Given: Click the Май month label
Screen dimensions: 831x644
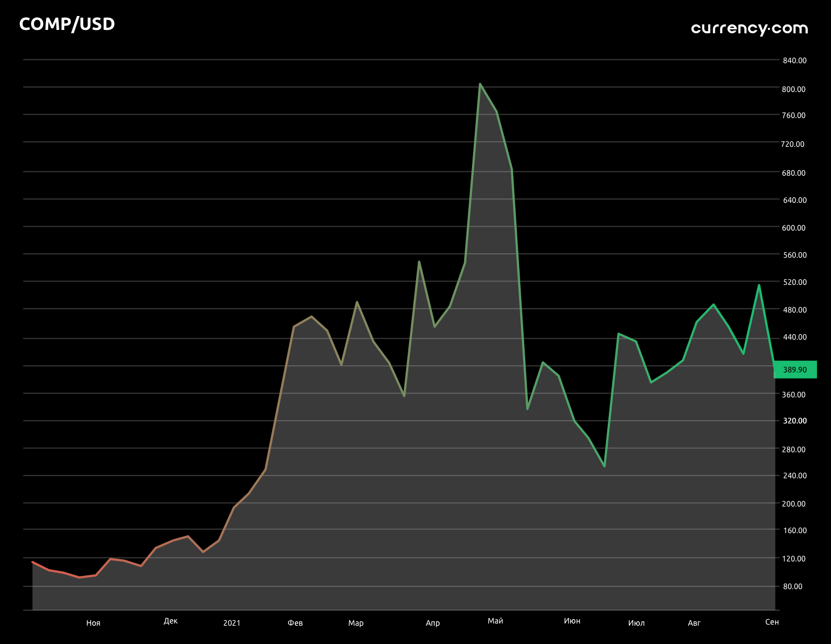Looking at the screenshot, I should 495,621.
